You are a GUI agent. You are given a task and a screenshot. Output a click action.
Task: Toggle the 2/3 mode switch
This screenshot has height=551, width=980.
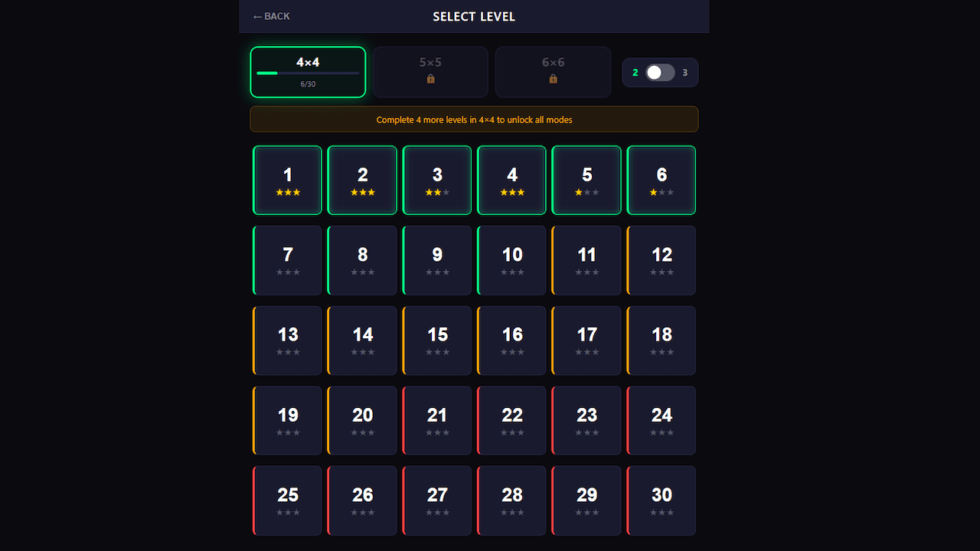(660, 73)
